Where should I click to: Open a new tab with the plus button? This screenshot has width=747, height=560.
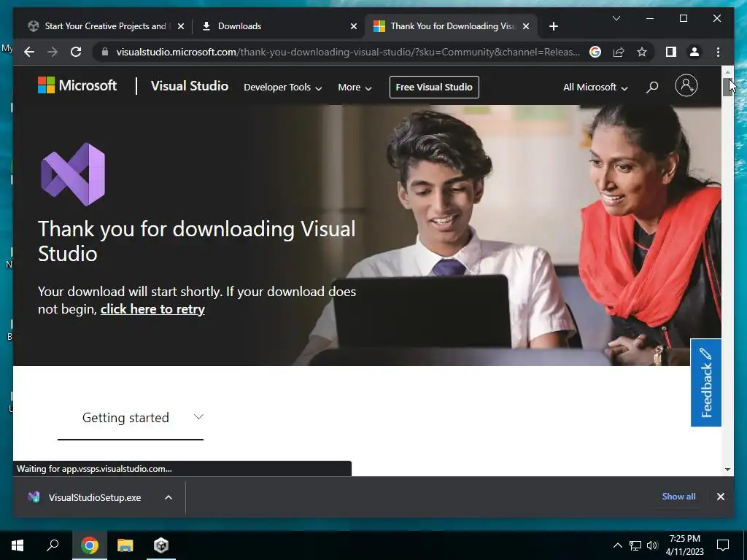(553, 26)
